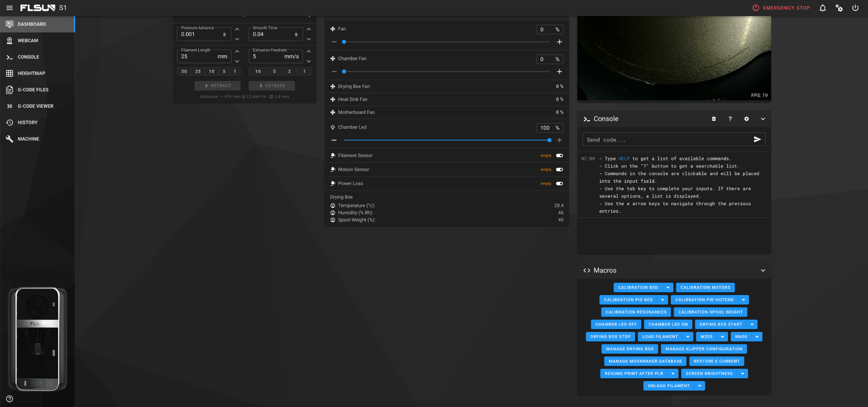Viewport: 868px width, 407px height.
Task: Toggle the Motion Sensor switch
Action: coord(559,170)
